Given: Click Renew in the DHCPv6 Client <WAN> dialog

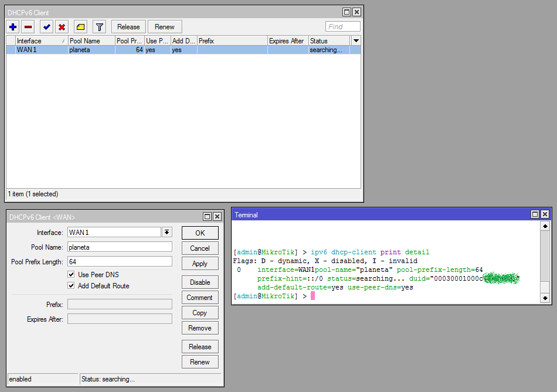Looking at the screenshot, I should pyautogui.click(x=200, y=362).
